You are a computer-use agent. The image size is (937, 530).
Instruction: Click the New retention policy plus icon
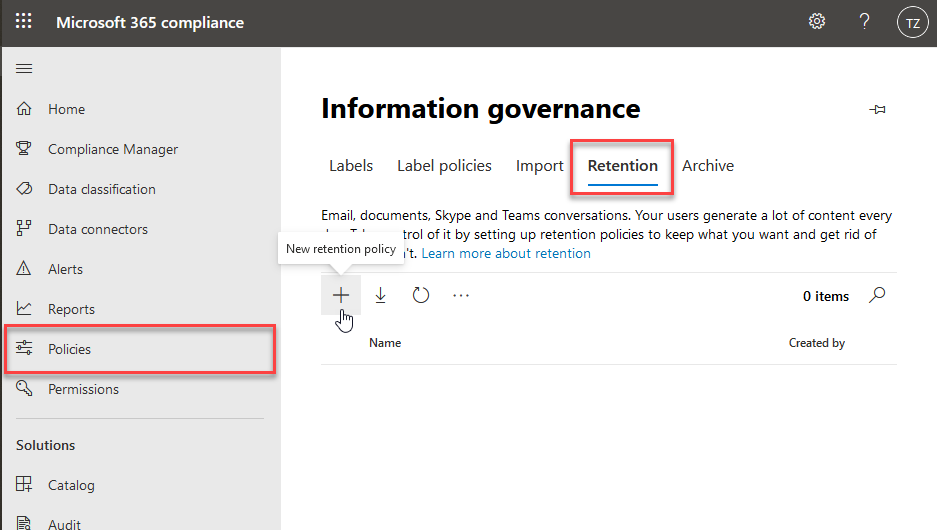click(x=341, y=295)
